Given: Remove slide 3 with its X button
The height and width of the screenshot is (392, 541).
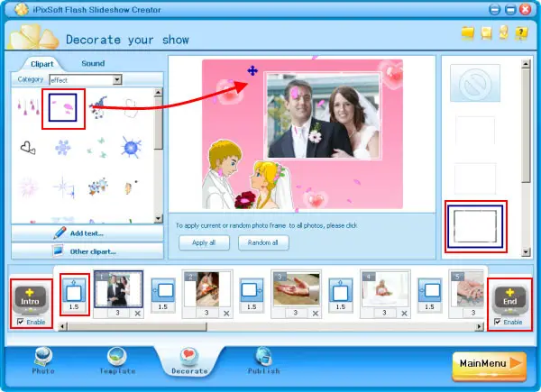Looking at the screenshot, I should click(x=316, y=313).
